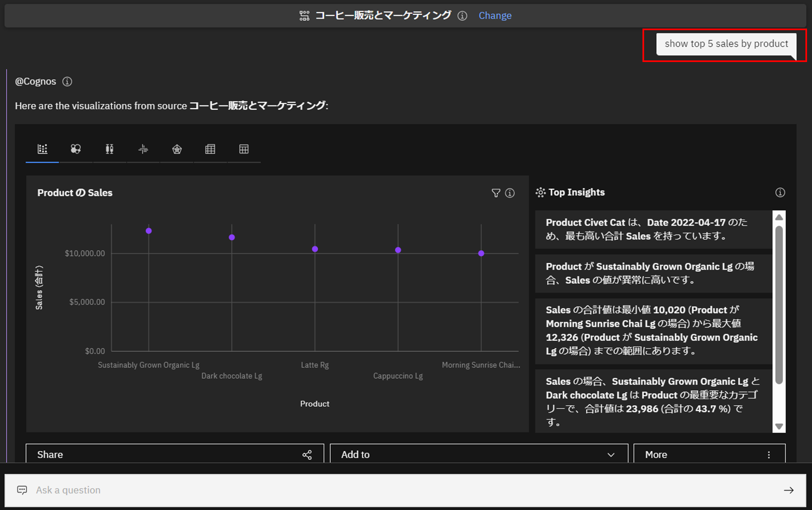Screen dimensions: 812x510
Task: Switch to the radar chart tab
Action: click(177, 149)
